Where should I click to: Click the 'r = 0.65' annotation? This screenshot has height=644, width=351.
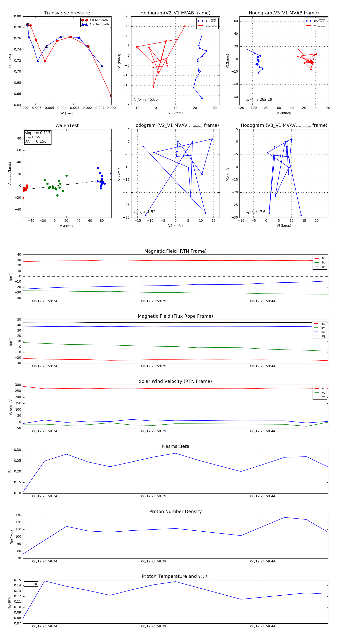(x=33, y=137)
